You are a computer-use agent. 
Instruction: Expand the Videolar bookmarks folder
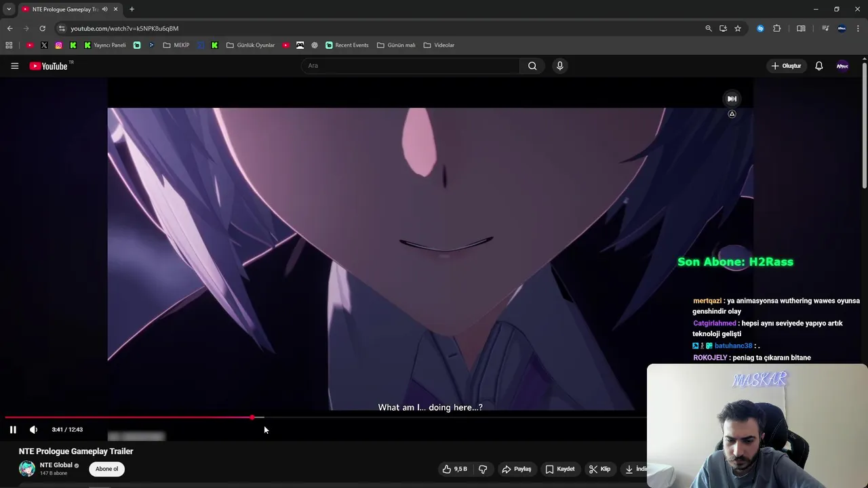[439, 45]
